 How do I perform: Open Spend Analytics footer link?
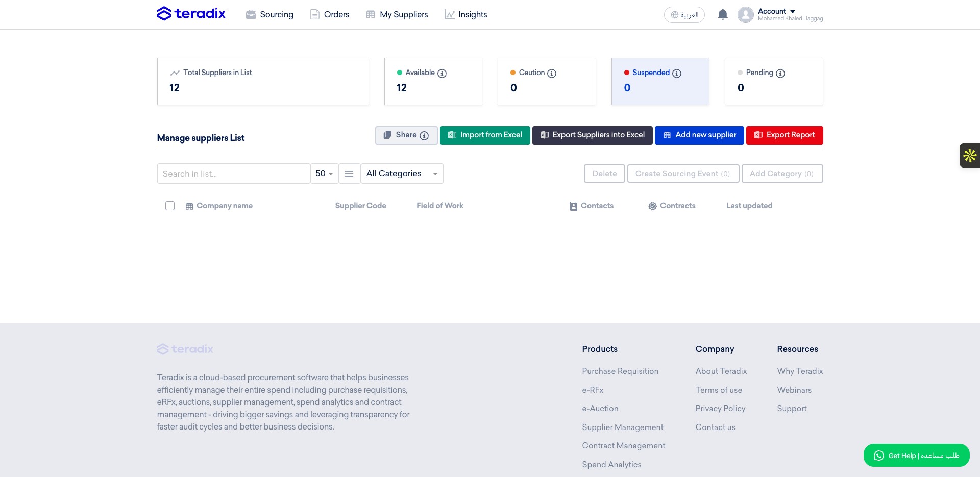click(611, 465)
